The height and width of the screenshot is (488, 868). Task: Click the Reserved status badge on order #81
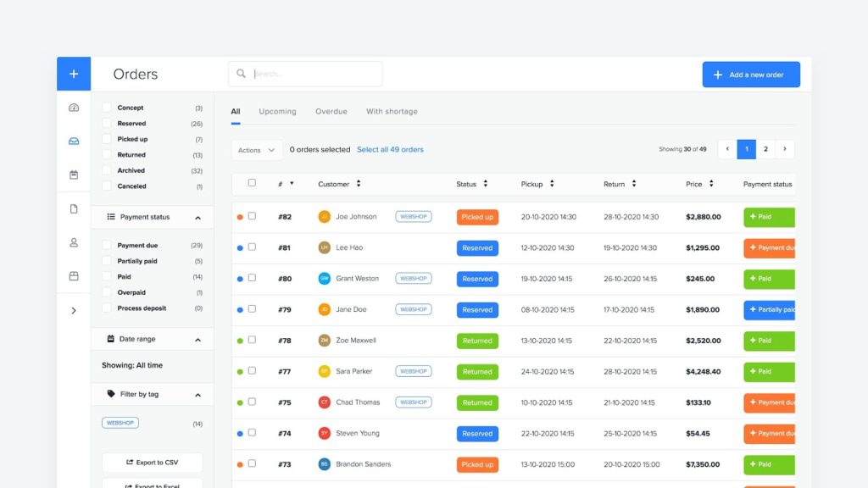click(477, 248)
